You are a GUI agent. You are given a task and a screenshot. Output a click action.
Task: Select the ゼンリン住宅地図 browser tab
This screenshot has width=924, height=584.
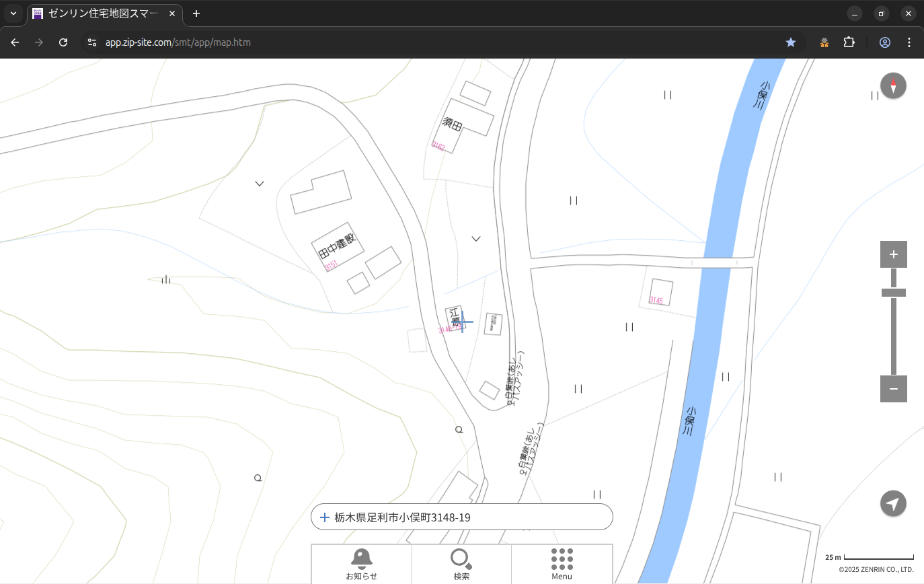[104, 13]
